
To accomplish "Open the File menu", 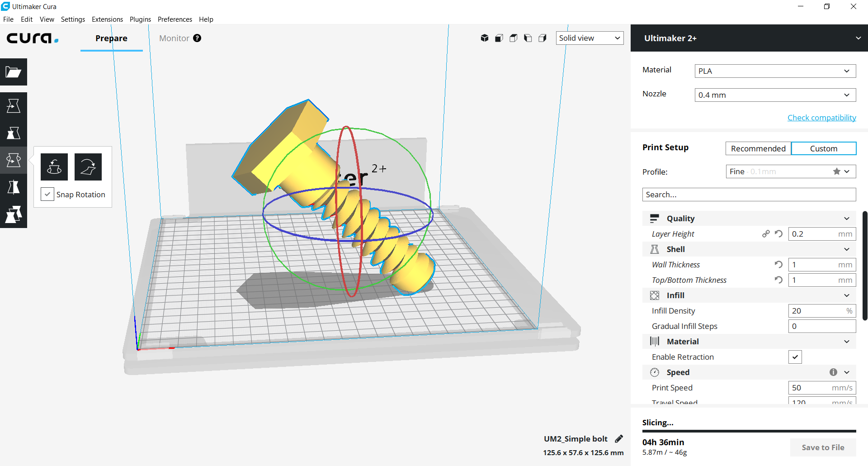I will click(x=9, y=19).
